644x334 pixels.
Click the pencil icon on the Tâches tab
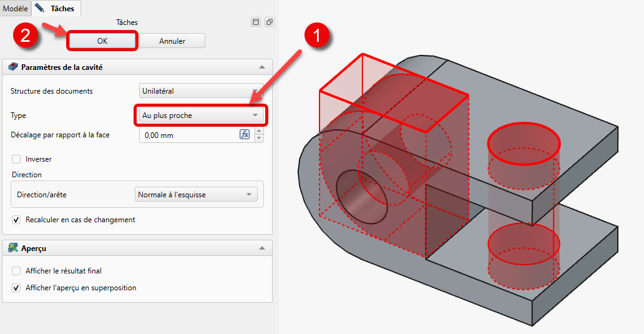40,8
